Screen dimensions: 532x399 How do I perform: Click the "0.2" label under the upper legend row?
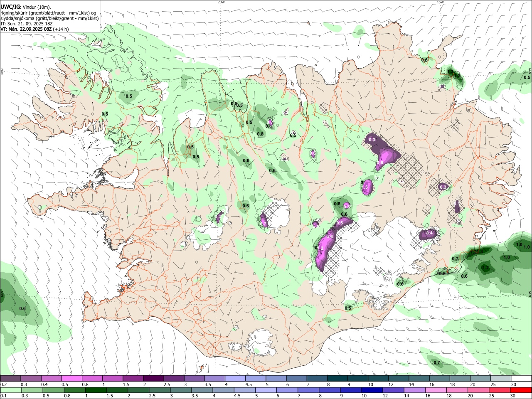(x=3, y=384)
